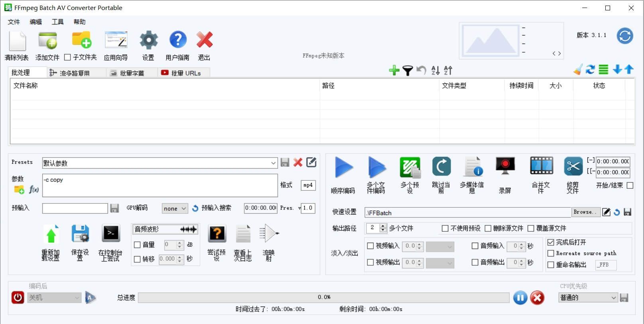644x324 pixels.
Task: Uncheck 完成后打开 option
Action: (551, 242)
